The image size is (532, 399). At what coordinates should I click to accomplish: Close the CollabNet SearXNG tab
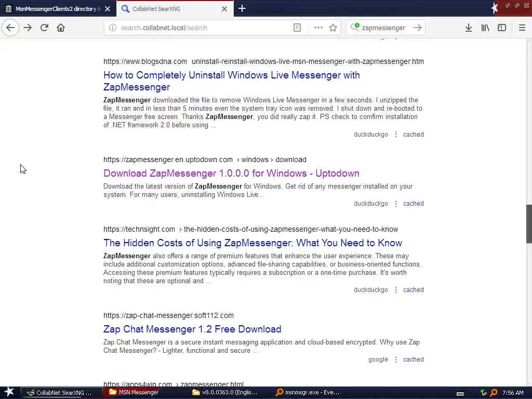coord(224,9)
